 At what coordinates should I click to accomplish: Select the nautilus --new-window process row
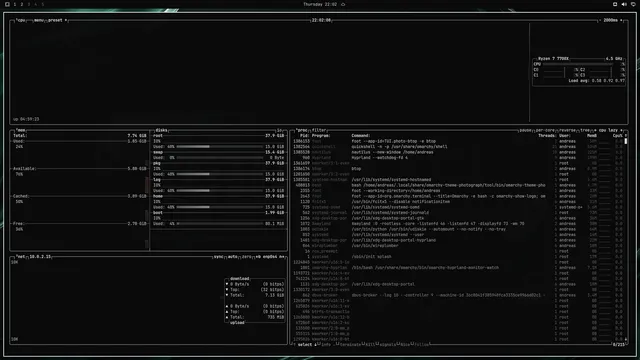pos(457,152)
